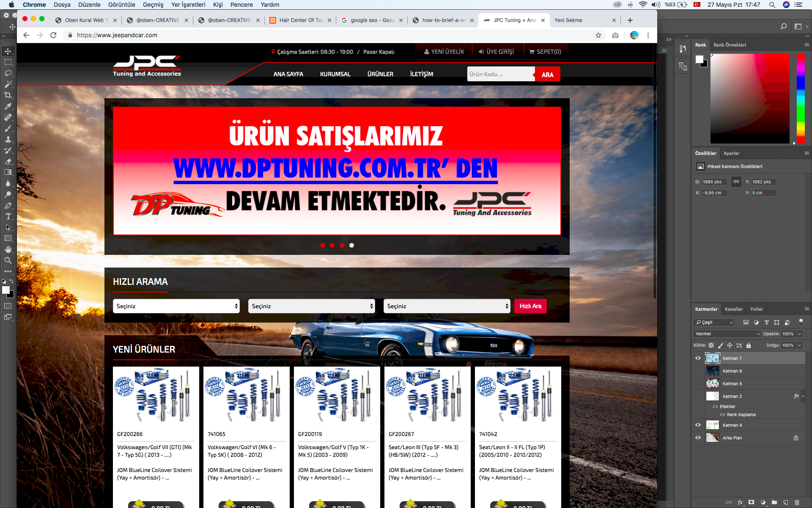
Task: Hide Arka Plan layer
Action: click(x=698, y=438)
